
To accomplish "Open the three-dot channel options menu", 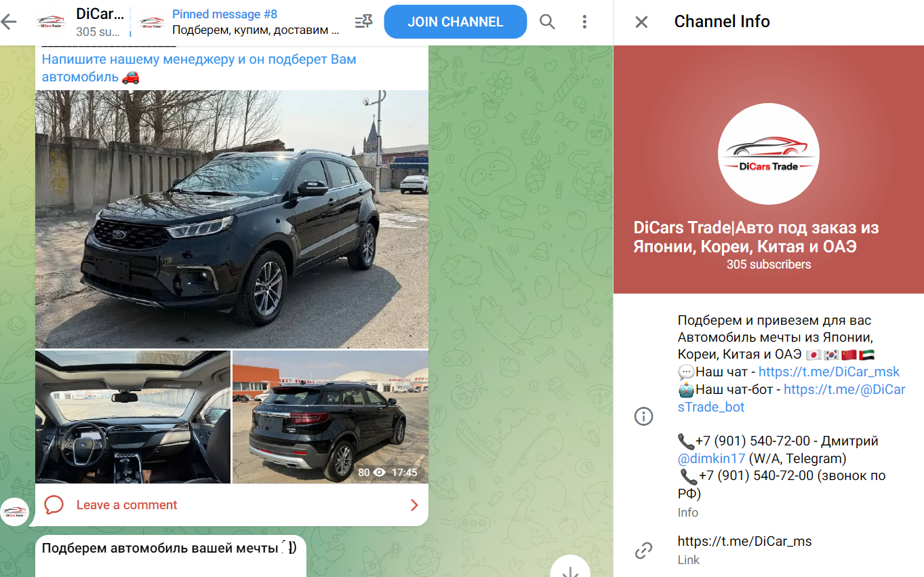I will coord(584,21).
